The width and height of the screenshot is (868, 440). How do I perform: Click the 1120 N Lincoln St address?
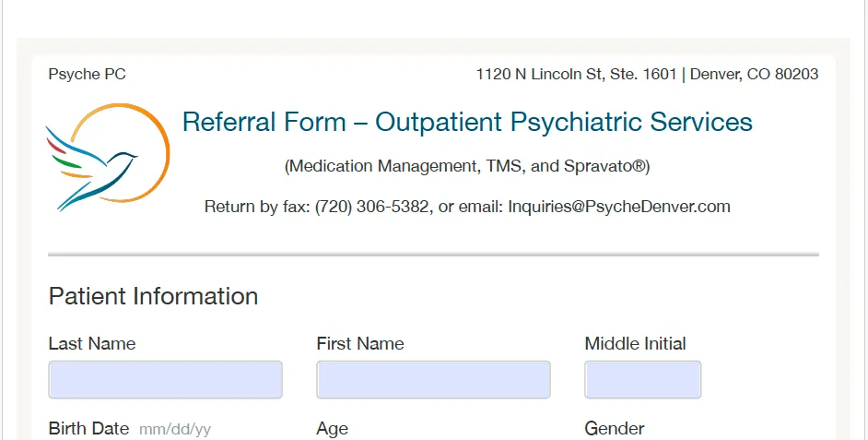click(x=576, y=75)
